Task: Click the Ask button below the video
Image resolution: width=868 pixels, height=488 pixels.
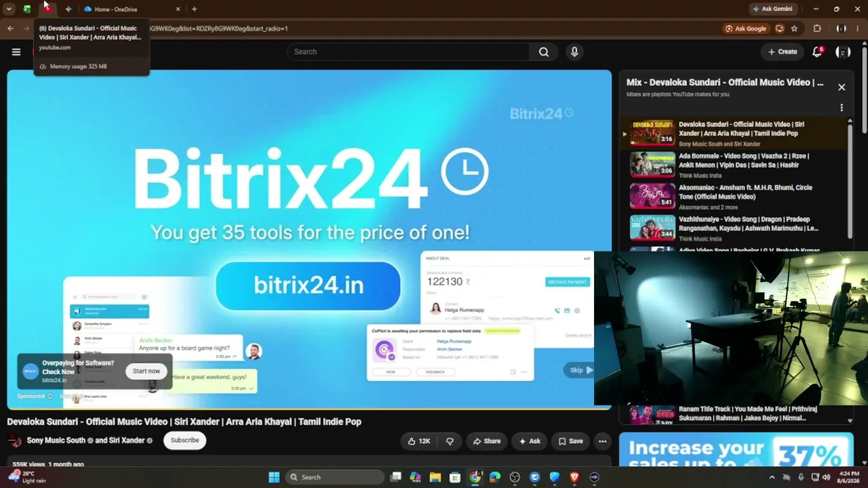Action: (x=529, y=441)
